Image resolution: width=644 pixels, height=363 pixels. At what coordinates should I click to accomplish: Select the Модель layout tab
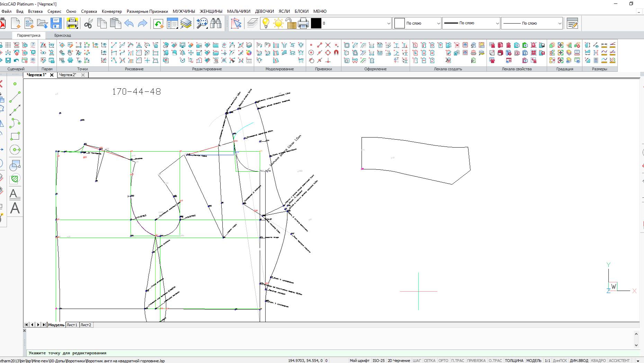[56, 325]
